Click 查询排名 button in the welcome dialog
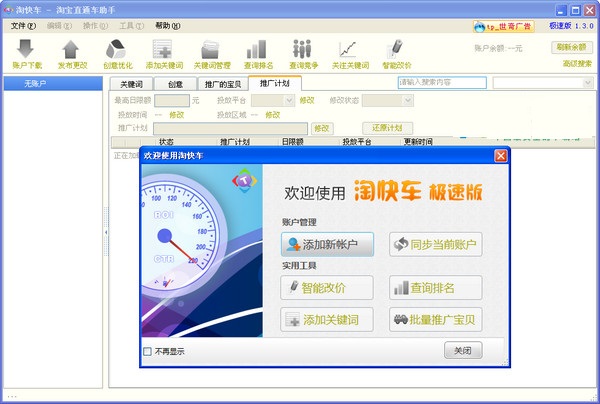Screen dimensions: 600x404 tap(436, 287)
